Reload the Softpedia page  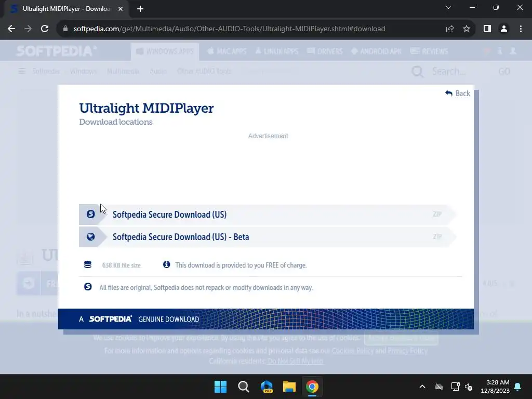pyautogui.click(x=45, y=29)
